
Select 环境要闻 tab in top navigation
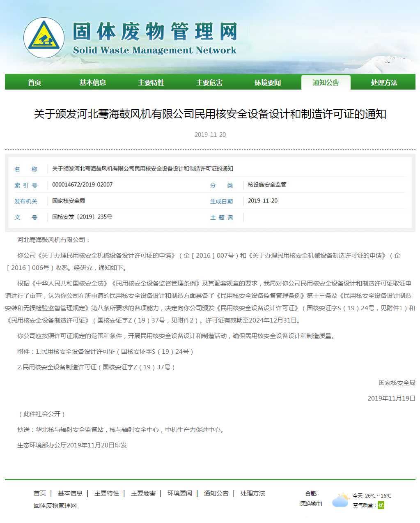tap(268, 83)
